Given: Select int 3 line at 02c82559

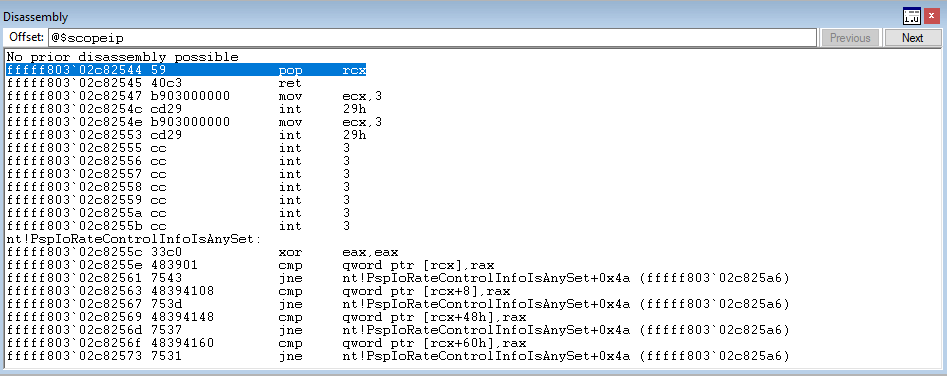Looking at the screenshot, I should coord(178,200).
